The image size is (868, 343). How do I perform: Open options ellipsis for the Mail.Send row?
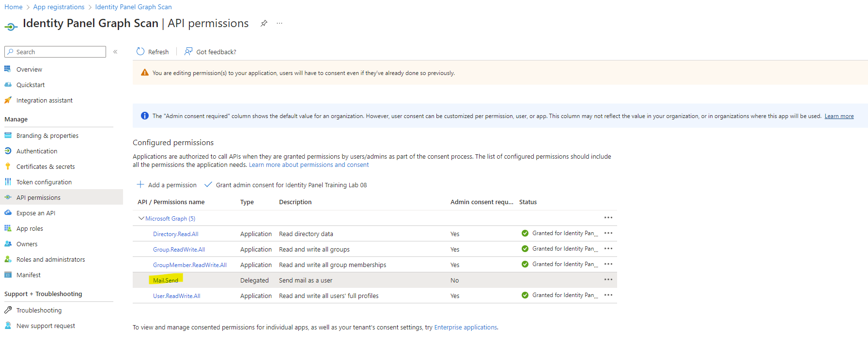(x=608, y=280)
